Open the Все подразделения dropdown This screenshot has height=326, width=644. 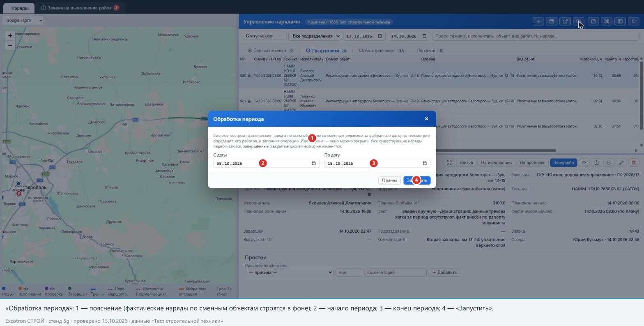tap(315, 36)
